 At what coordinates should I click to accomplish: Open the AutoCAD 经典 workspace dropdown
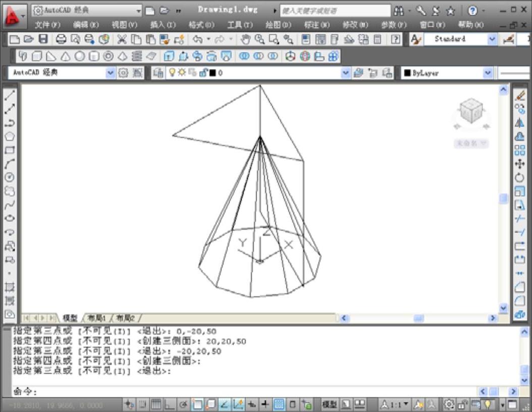click(x=110, y=73)
